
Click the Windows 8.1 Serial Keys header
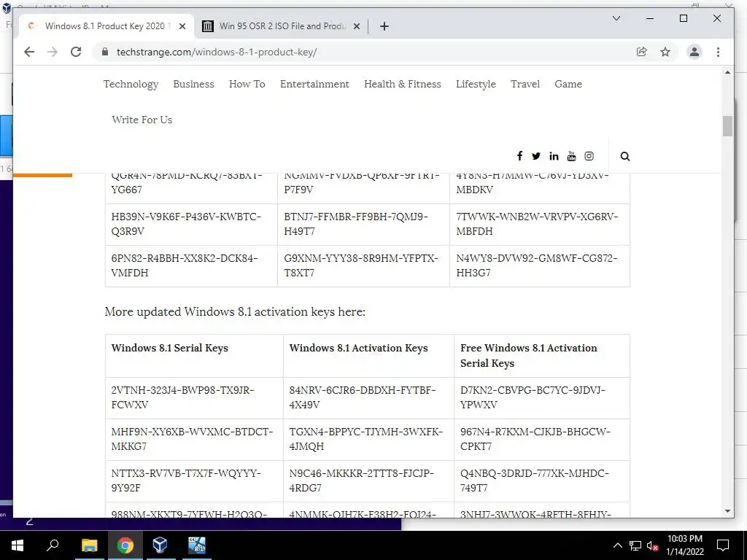[169, 348]
